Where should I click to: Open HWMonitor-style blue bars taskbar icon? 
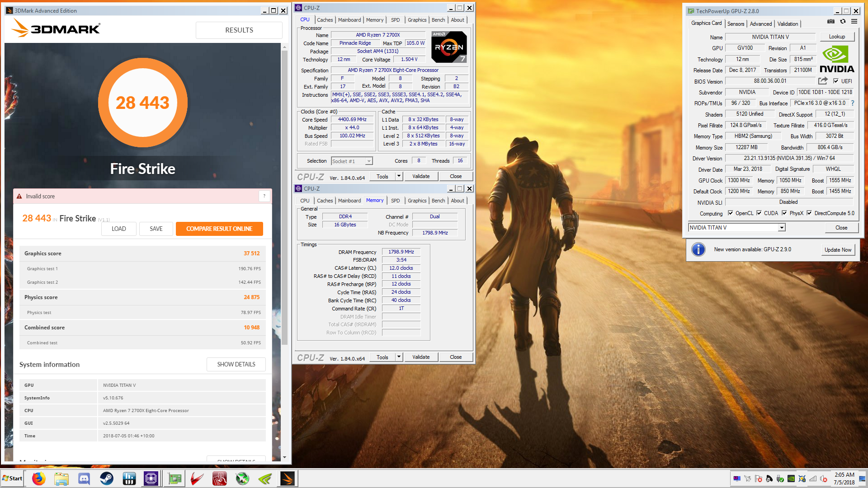click(x=129, y=479)
